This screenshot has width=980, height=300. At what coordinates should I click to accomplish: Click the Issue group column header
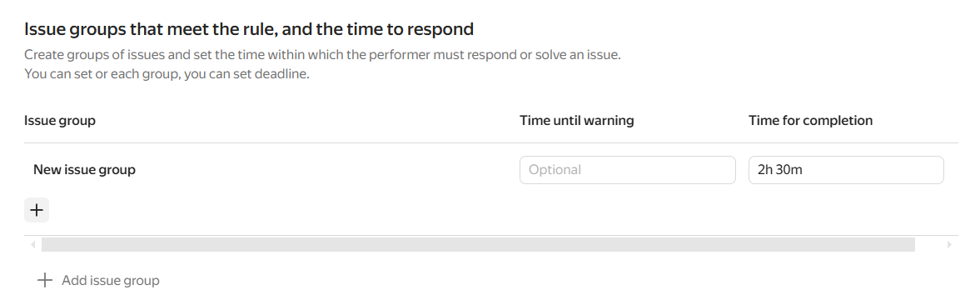[x=60, y=121]
